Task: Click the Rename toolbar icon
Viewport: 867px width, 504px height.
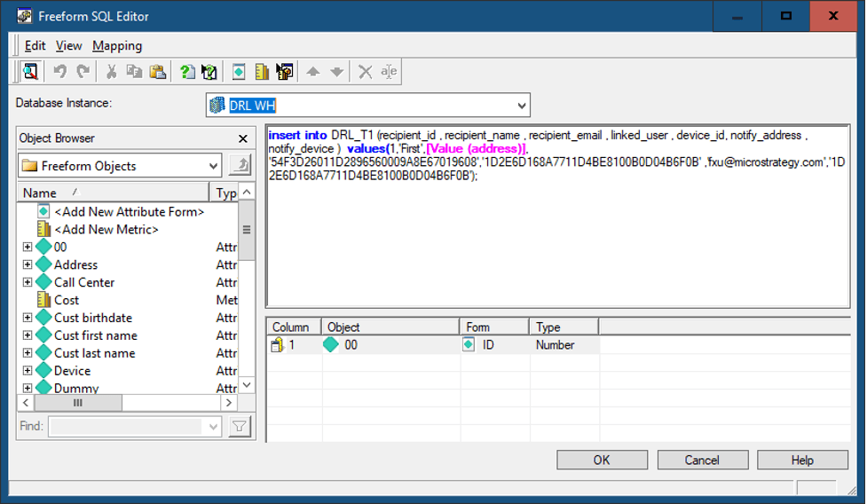Action: tap(389, 72)
